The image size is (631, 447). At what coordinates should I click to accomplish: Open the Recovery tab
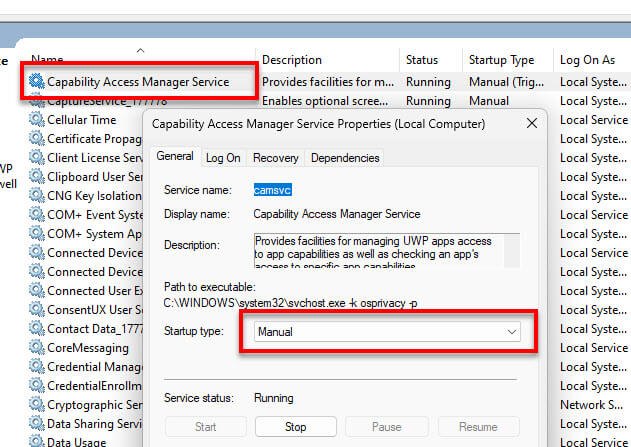pos(276,158)
